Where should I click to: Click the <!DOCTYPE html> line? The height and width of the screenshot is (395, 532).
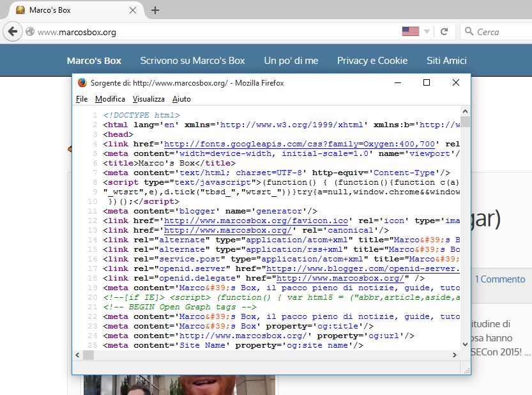pyautogui.click(x=142, y=115)
